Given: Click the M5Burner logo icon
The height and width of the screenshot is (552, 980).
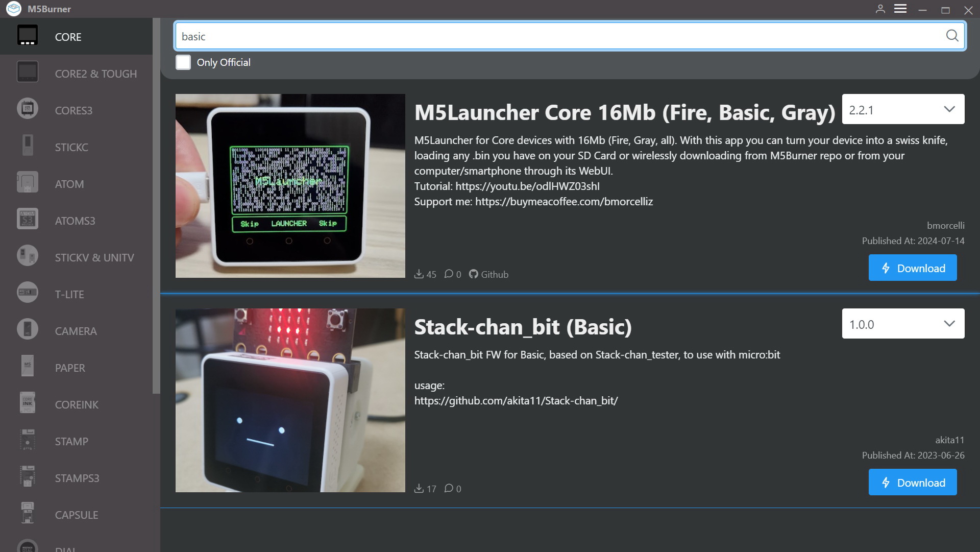Looking at the screenshot, I should click(14, 9).
